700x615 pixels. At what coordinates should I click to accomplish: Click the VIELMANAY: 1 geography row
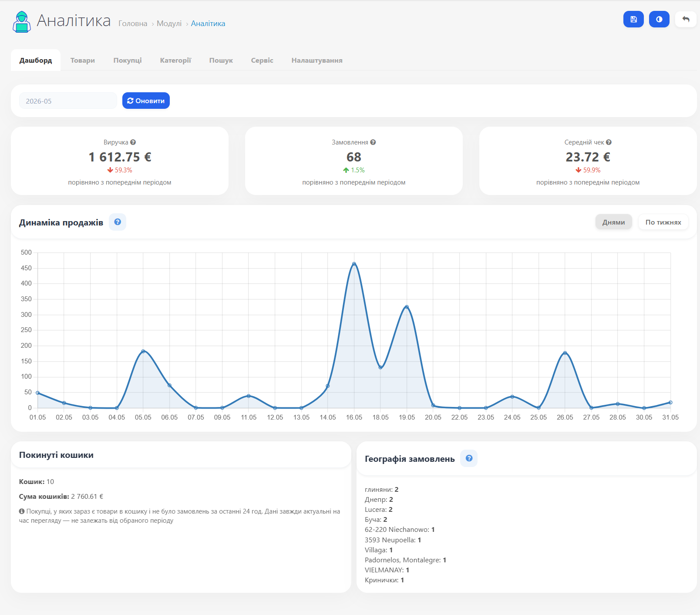click(387, 570)
